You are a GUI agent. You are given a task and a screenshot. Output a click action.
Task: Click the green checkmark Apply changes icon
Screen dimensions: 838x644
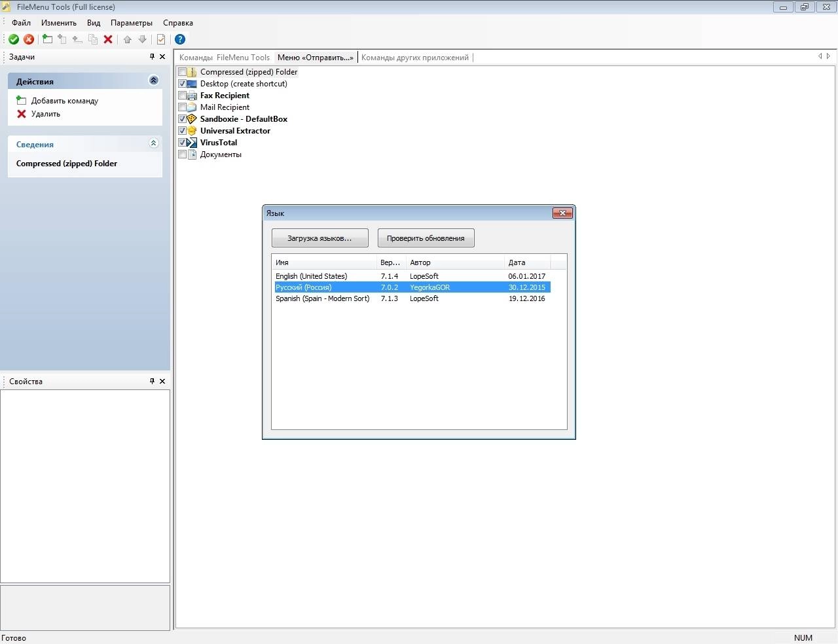click(x=14, y=39)
